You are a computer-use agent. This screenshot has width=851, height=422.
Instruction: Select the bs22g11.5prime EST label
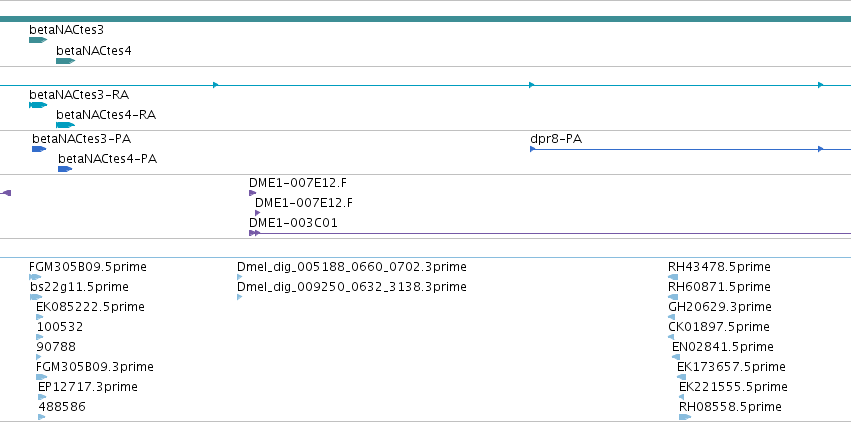80,286
